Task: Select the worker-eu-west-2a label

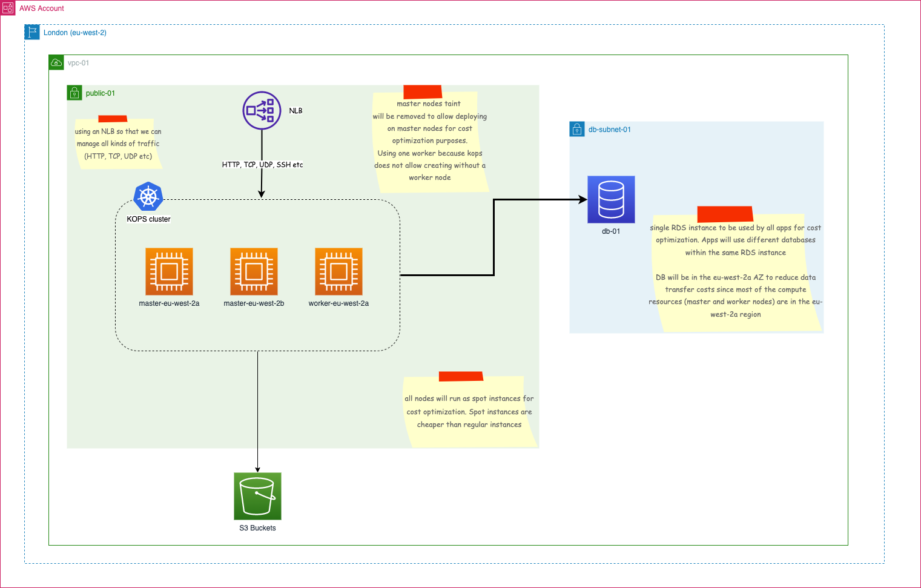Action: click(338, 303)
